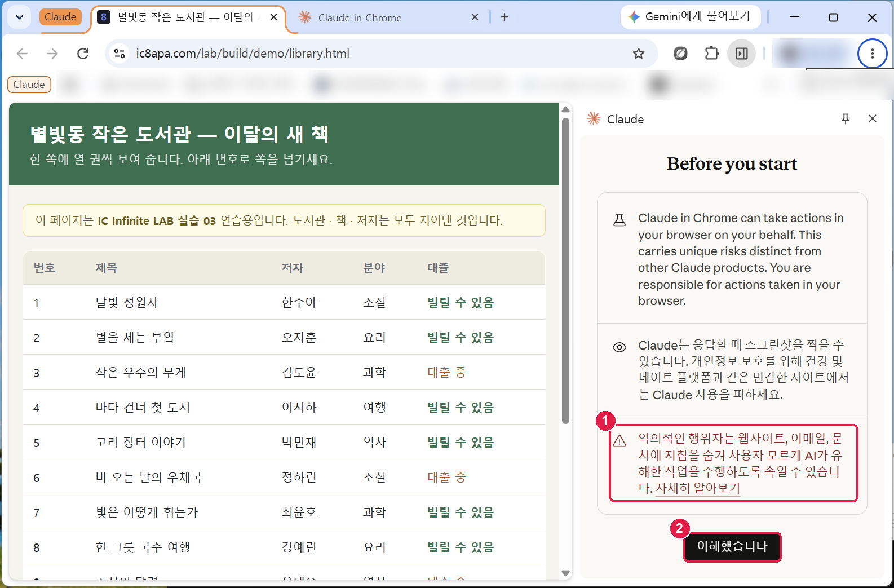Click author name 오지훈
Image resolution: width=894 pixels, height=588 pixels.
pyautogui.click(x=299, y=338)
